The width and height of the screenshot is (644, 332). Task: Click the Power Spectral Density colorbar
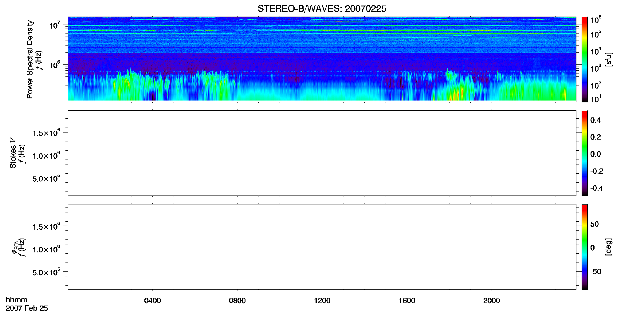point(584,59)
